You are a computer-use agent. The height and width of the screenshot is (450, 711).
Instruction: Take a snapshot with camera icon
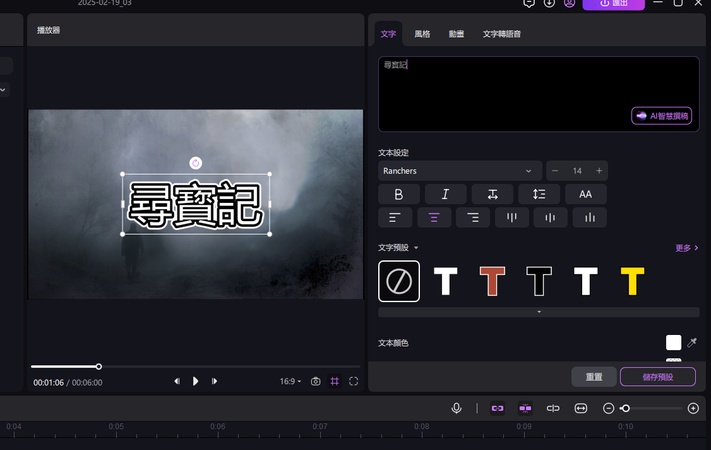click(x=316, y=382)
